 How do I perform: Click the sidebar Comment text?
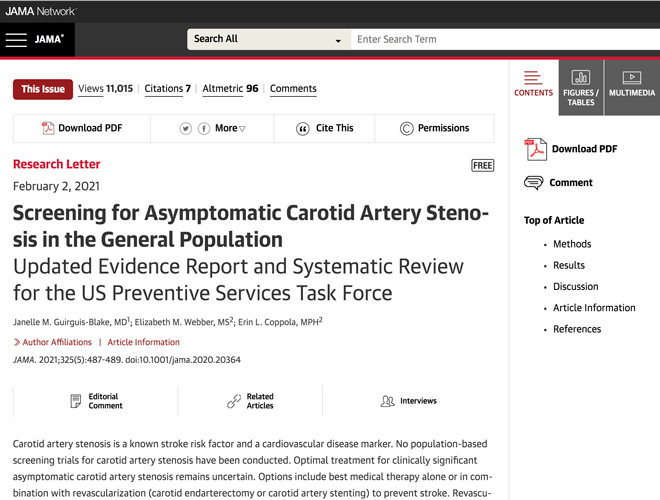tap(571, 183)
